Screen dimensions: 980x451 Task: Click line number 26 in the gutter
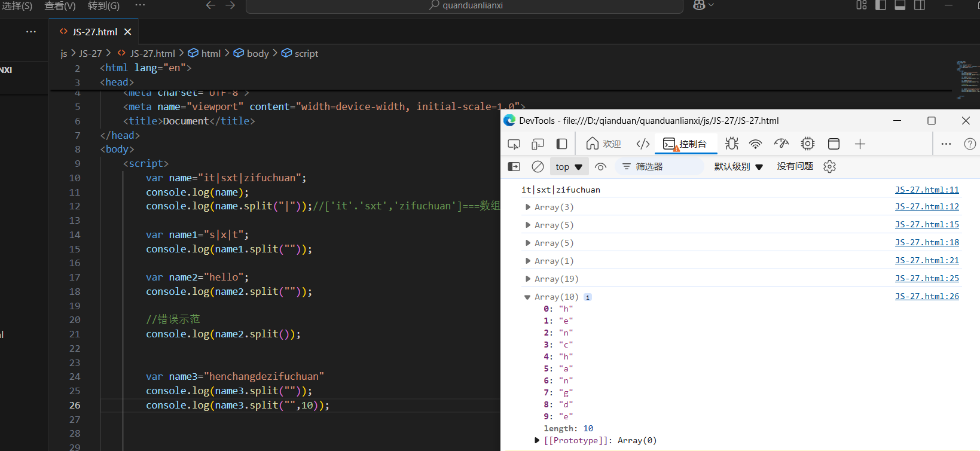pos(74,405)
